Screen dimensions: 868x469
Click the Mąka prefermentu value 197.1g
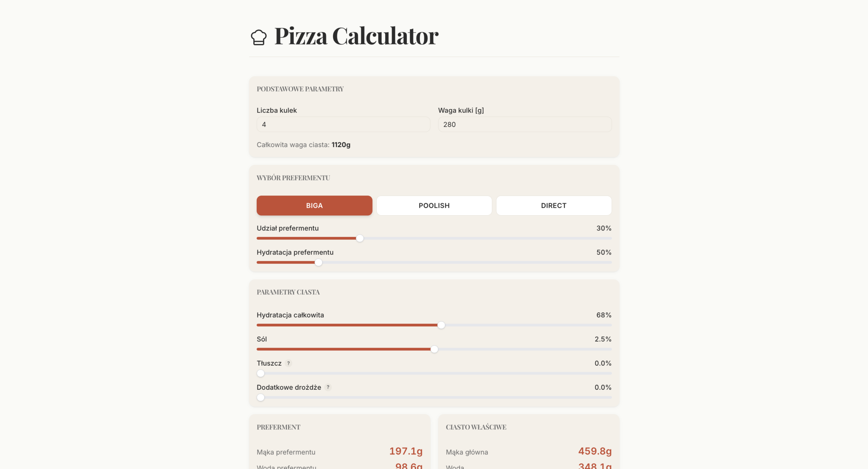point(406,451)
